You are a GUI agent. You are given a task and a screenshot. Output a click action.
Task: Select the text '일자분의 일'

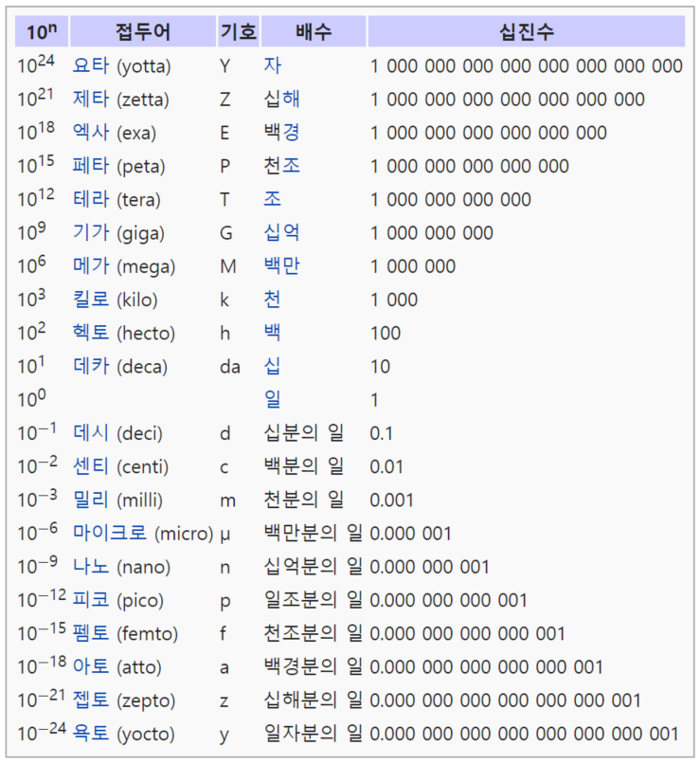[x=313, y=734]
